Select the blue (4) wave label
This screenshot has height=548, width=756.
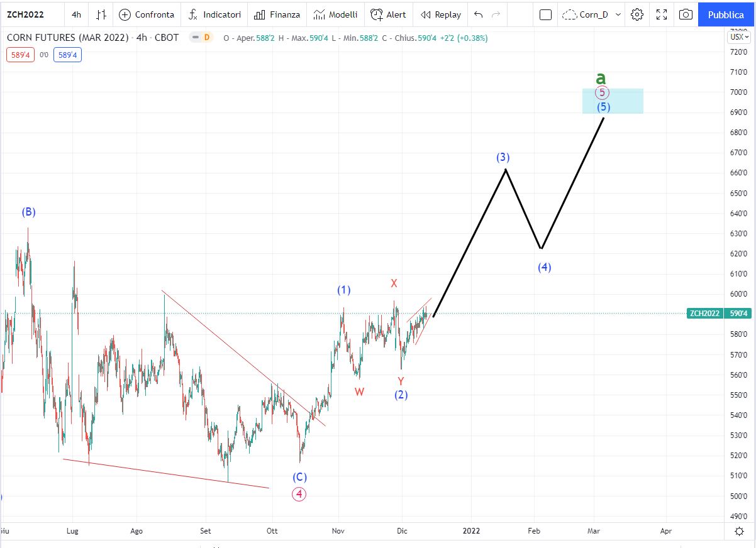(x=545, y=267)
